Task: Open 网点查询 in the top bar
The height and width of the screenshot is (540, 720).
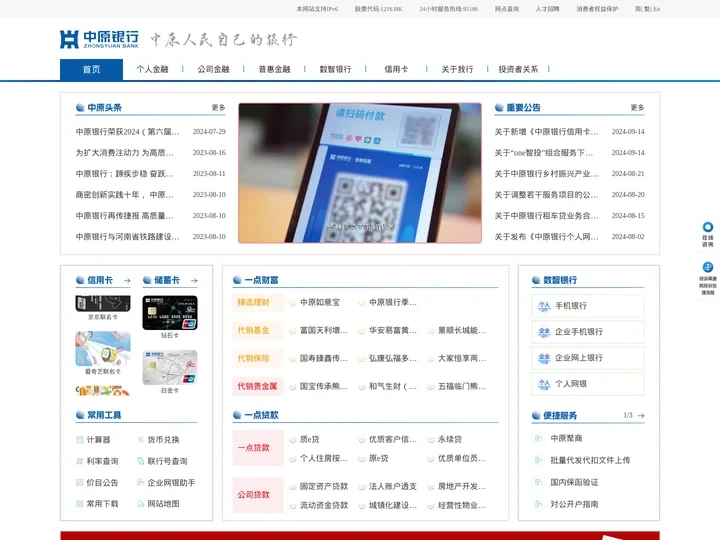Action: (x=507, y=9)
